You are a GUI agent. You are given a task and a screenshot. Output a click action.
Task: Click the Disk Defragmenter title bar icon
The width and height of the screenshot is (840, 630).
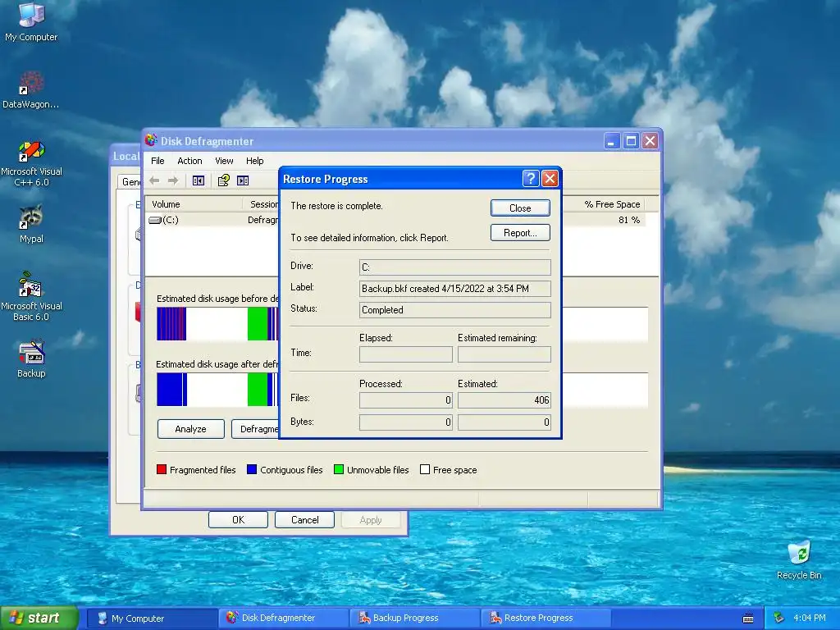pos(151,140)
